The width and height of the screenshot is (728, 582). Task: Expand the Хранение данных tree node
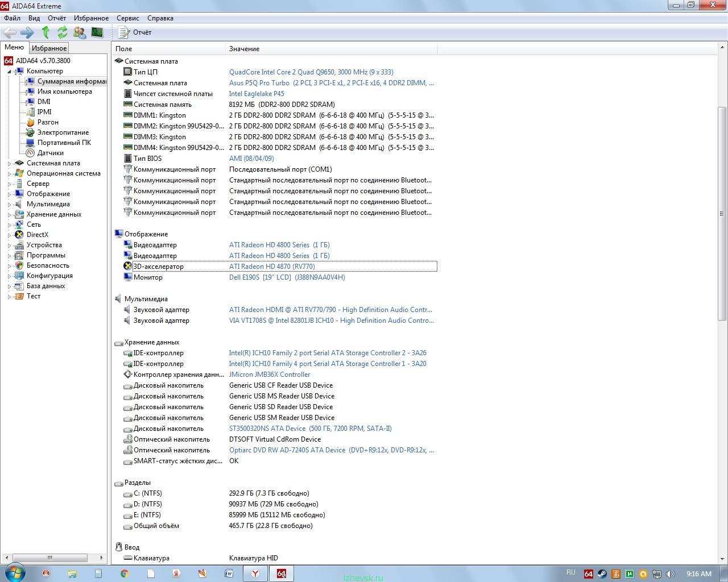tap(9, 215)
